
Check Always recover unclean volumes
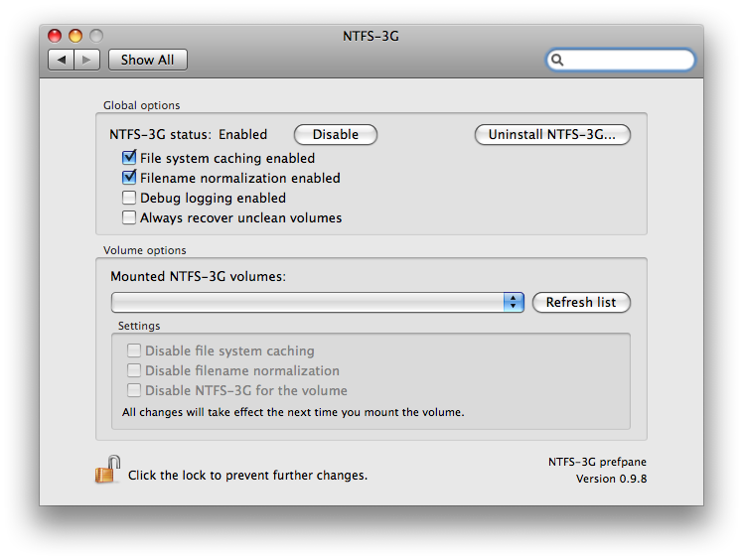(x=129, y=217)
